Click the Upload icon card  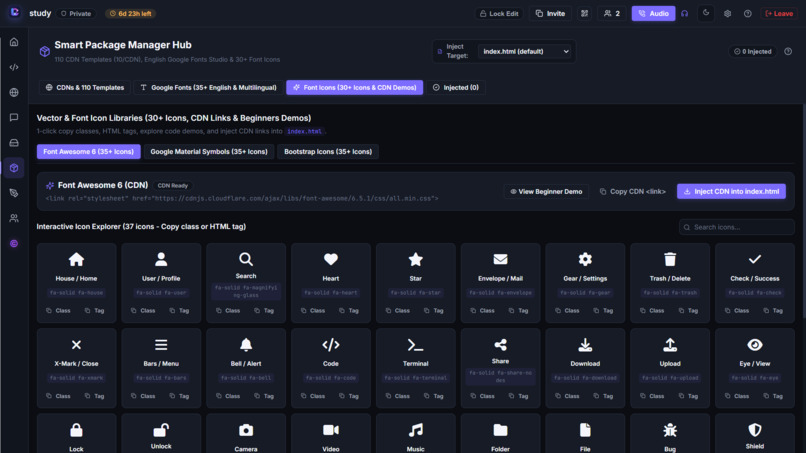click(x=670, y=368)
